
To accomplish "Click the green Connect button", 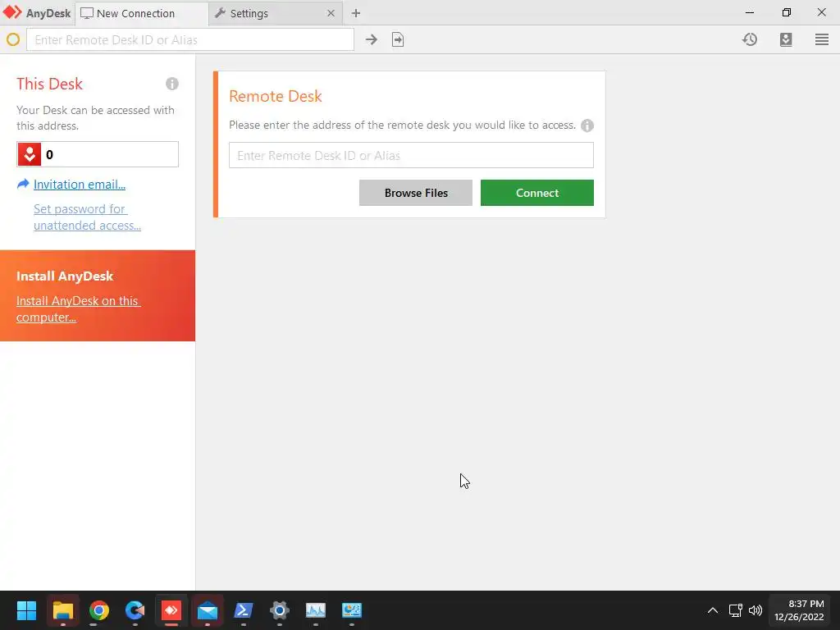I will pyautogui.click(x=536, y=193).
